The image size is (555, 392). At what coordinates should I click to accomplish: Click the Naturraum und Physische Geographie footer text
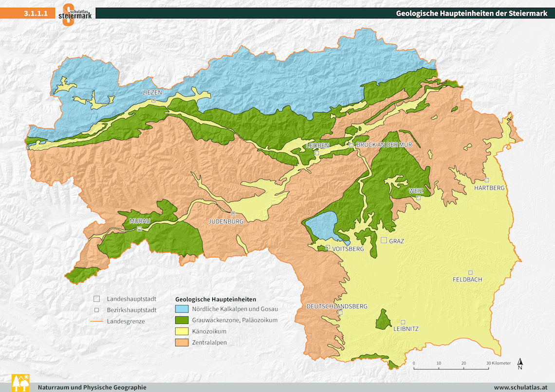coord(92,388)
